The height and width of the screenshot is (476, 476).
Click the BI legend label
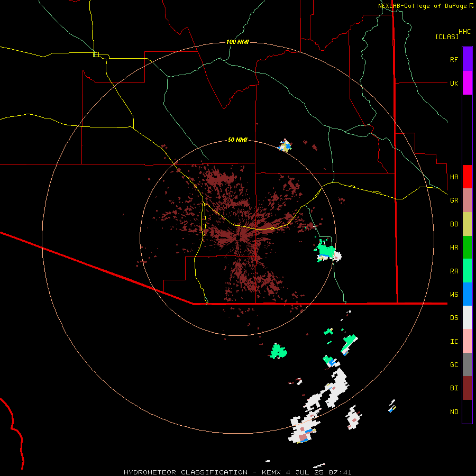coord(454,388)
